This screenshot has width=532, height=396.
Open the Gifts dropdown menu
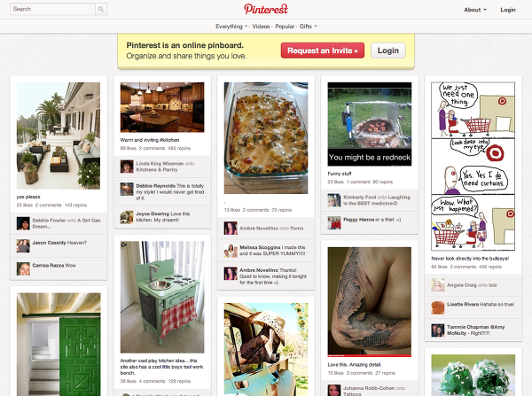[x=308, y=27]
